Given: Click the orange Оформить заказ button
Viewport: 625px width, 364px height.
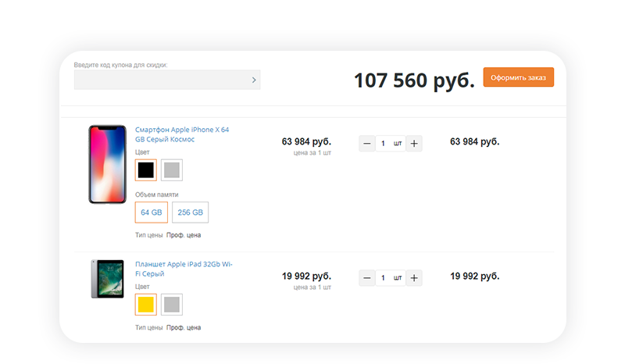Looking at the screenshot, I should point(518,77).
